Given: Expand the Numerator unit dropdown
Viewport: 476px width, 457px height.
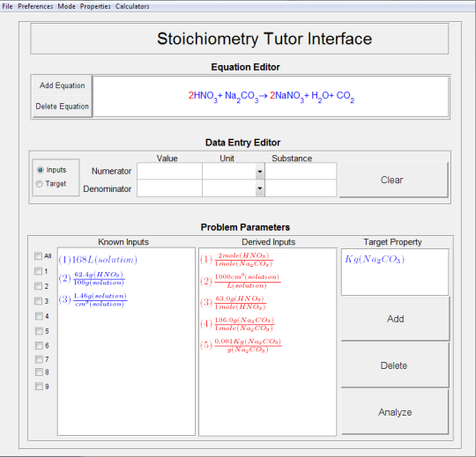Looking at the screenshot, I should (259, 172).
